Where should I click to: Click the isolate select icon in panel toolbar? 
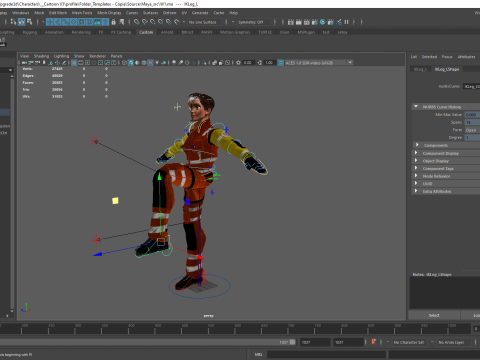click(204, 63)
